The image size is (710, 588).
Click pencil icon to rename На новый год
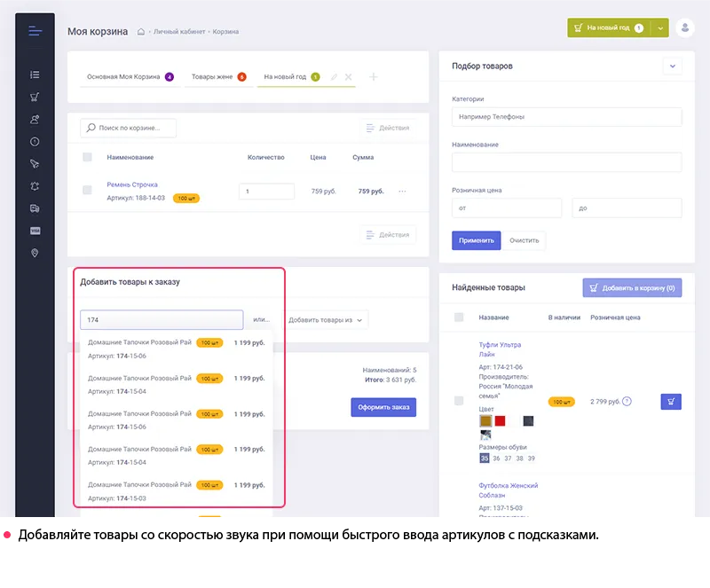point(334,77)
